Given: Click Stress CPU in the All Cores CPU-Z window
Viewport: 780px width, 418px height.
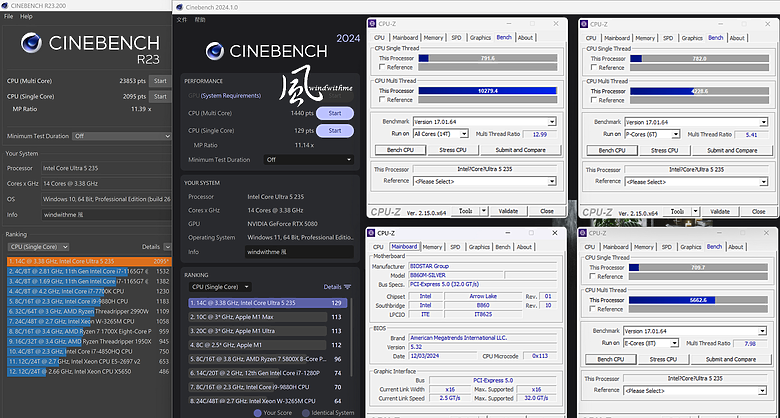Looking at the screenshot, I should [x=454, y=150].
